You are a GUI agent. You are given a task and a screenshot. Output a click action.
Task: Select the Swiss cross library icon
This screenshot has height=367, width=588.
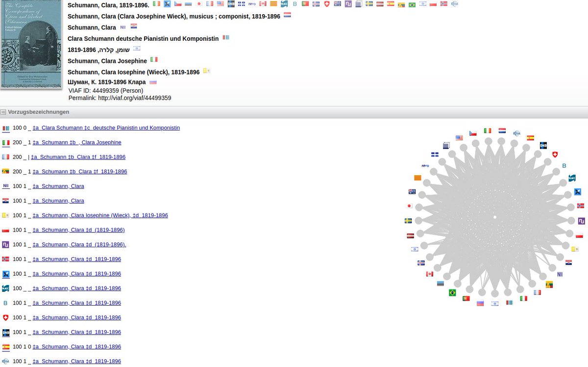point(5,317)
